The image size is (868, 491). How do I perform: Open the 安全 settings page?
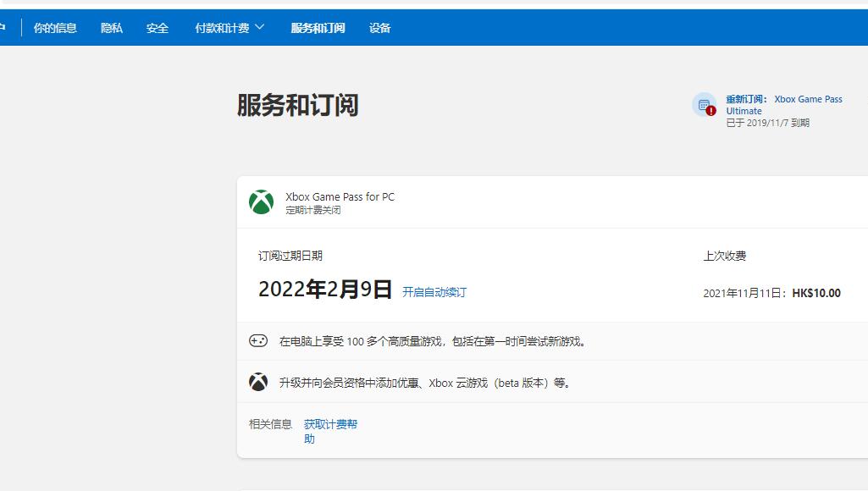tap(157, 27)
